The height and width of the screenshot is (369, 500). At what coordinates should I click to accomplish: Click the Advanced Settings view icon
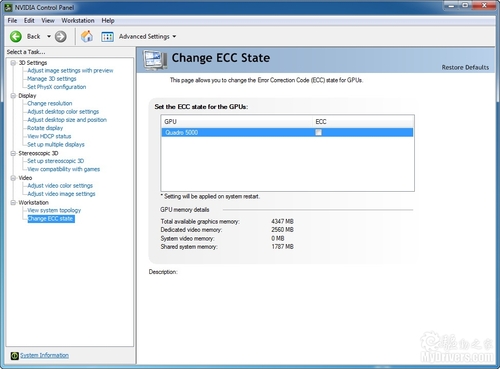107,37
